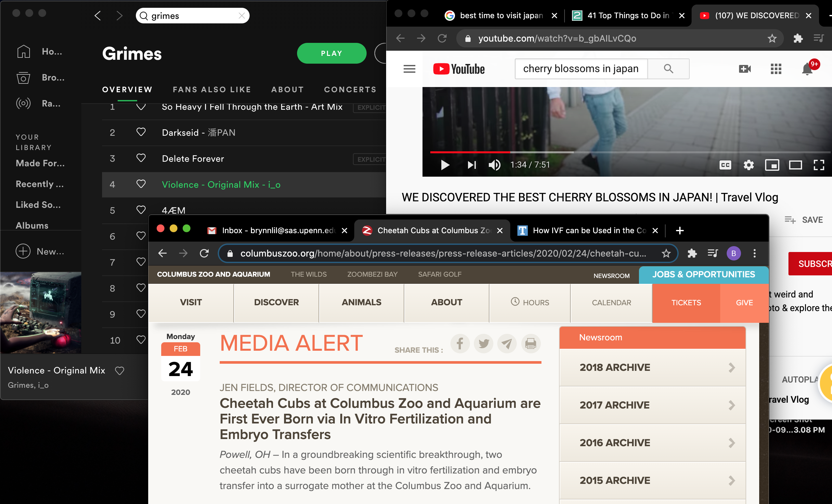832x504 pixels.
Task: Skip to next YouTube video
Action: 472,165
